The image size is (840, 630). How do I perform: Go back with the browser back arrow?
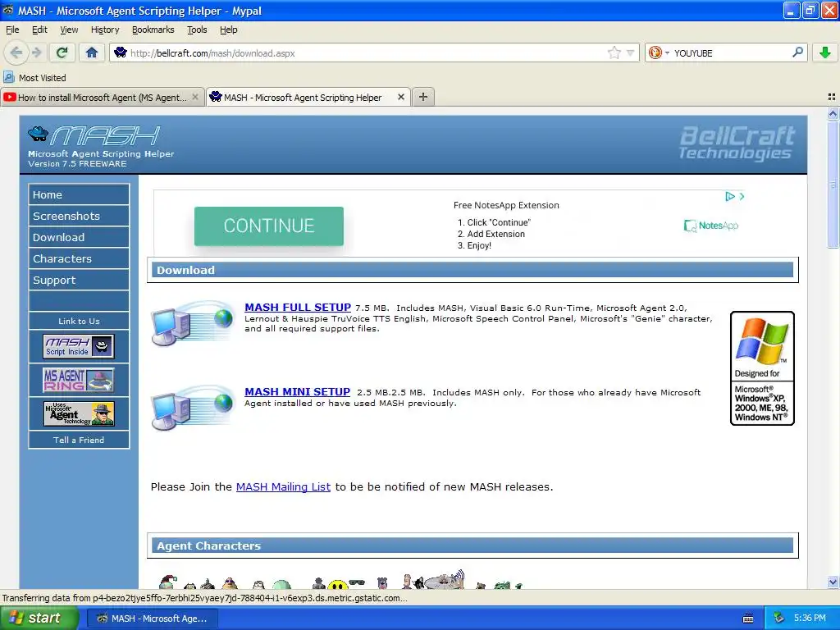point(16,52)
